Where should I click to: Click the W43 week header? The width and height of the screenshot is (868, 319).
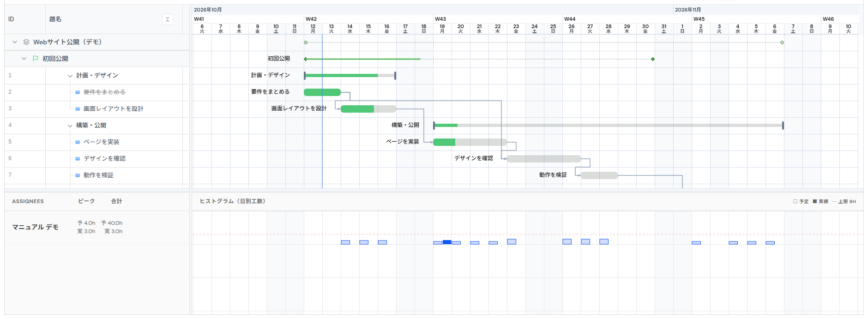[498, 19]
